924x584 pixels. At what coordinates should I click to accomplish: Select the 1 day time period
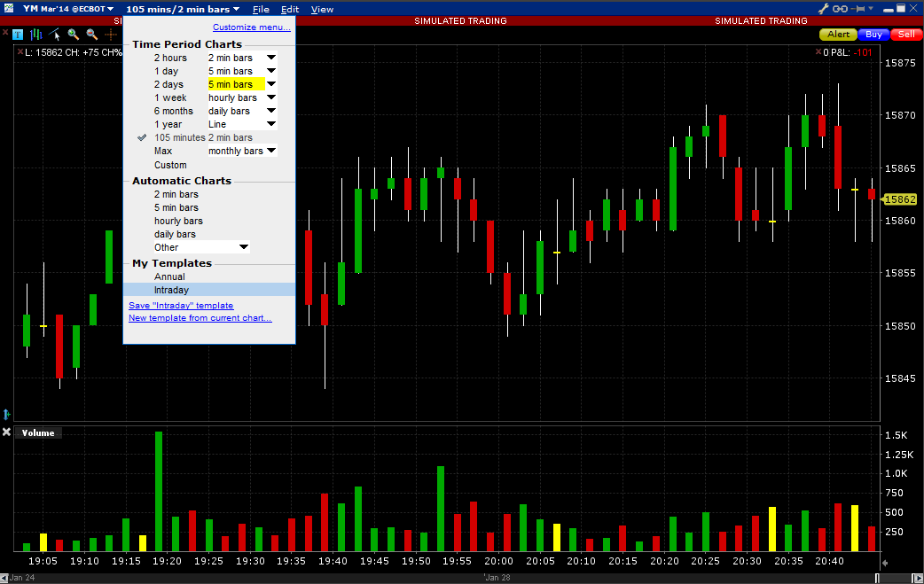click(x=166, y=71)
